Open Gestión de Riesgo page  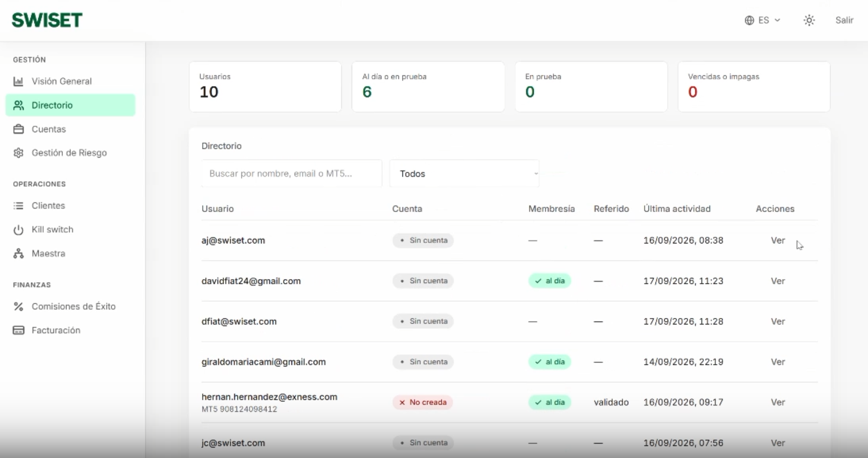point(70,153)
